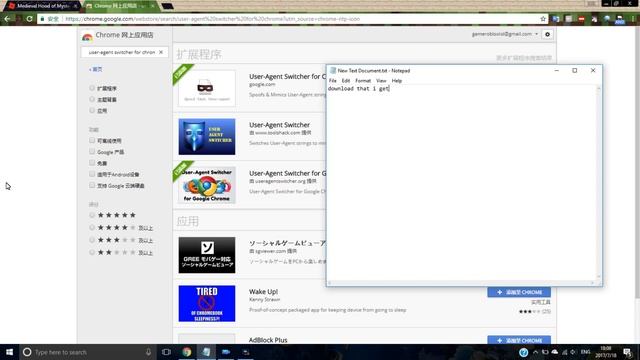Switch to Notepad in the taskbar
The image size is (640, 360).
(206, 352)
